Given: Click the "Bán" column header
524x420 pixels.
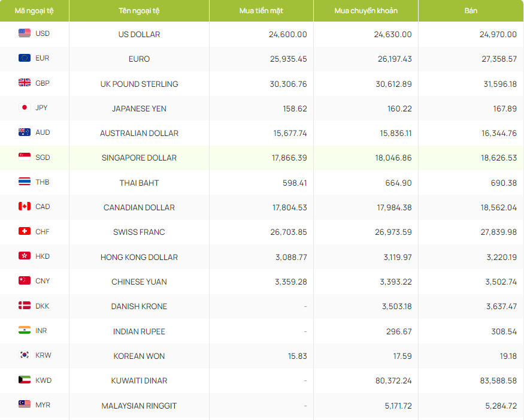Looking at the screenshot, I should (471, 11).
